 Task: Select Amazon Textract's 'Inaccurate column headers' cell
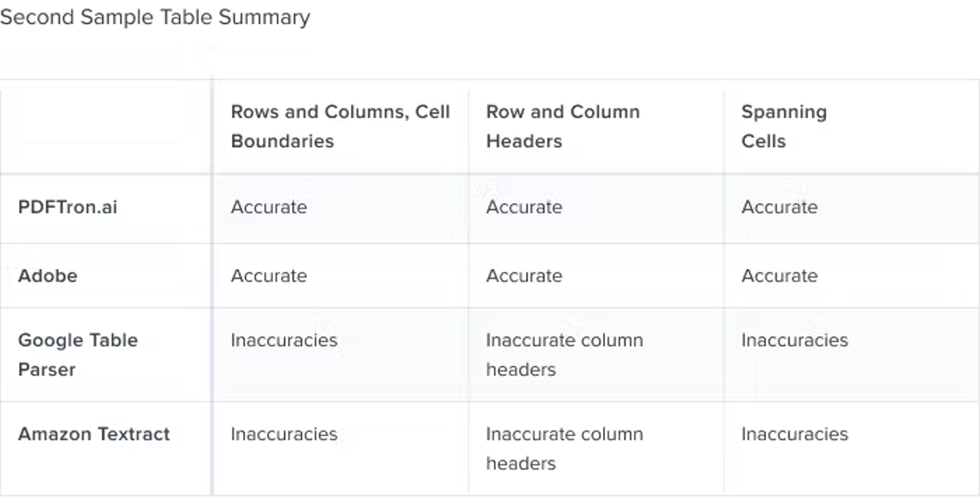pos(564,448)
